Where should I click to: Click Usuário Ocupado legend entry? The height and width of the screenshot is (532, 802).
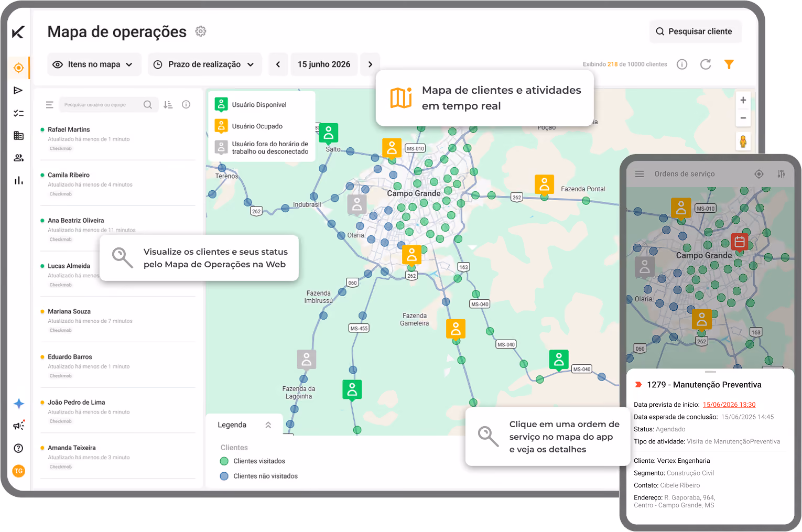click(250, 126)
